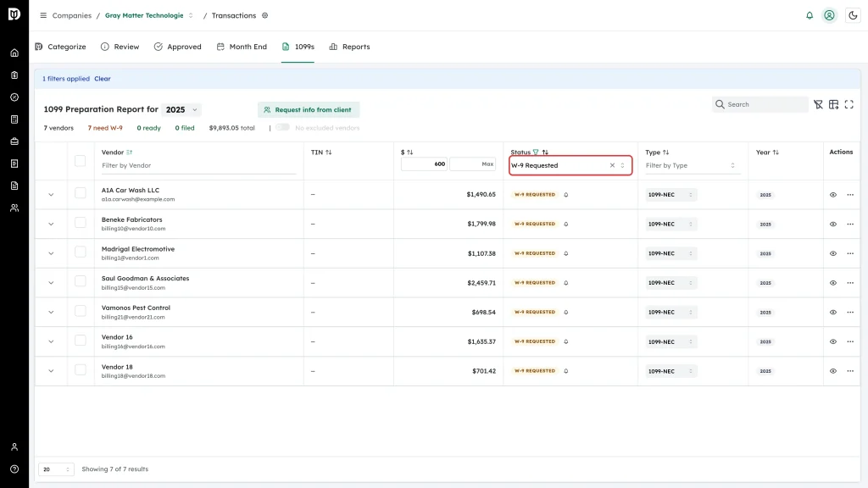
Task: Open the user profile icon at sidebar bottom
Action: click(14, 447)
